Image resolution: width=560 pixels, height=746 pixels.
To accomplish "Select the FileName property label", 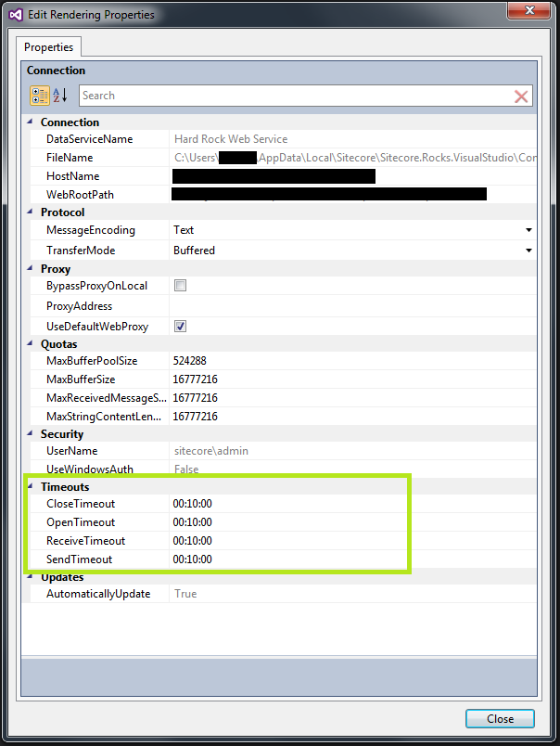I will pos(70,158).
